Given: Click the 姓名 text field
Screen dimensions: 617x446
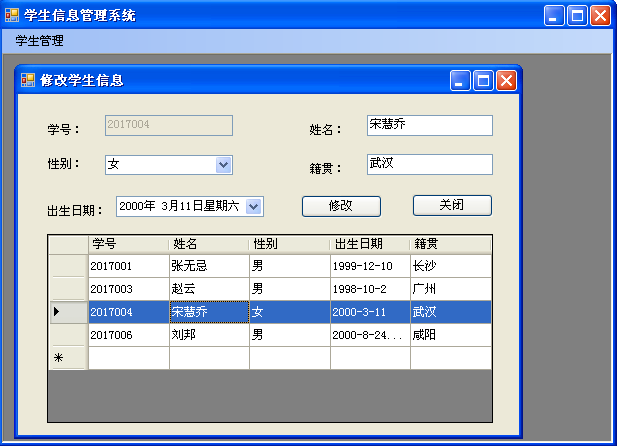Looking at the screenshot, I should 429,125.
